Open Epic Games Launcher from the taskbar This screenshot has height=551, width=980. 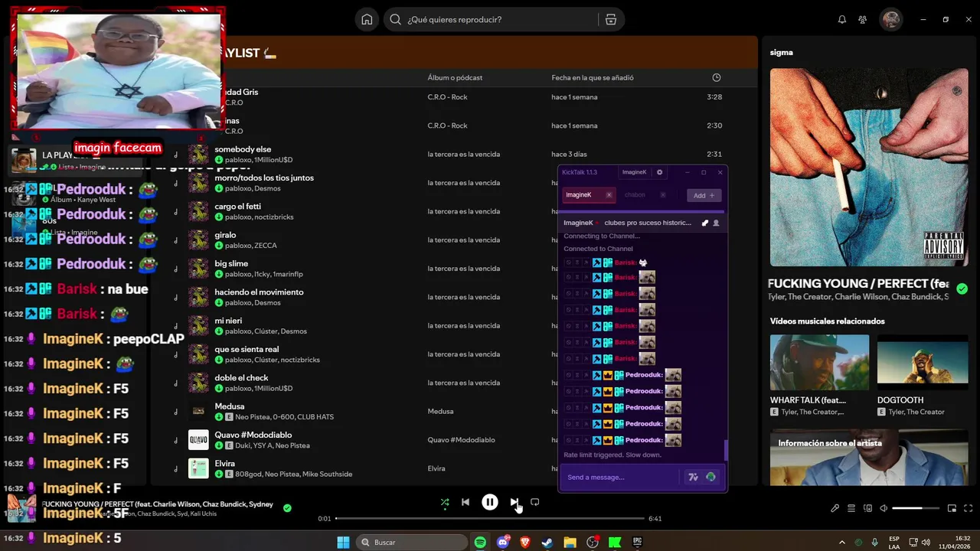click(x=637, y=542)
